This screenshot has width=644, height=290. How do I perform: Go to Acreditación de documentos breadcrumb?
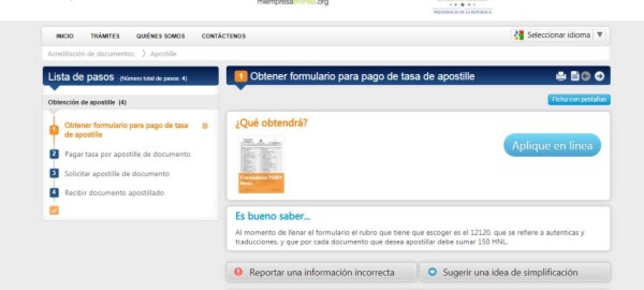(91, 54)
